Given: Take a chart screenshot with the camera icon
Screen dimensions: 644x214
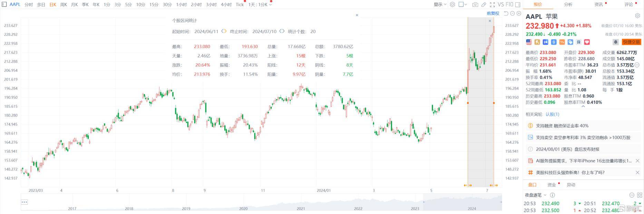Looking at the screenshot, I should pyautogui.click(x=475, y=4).
